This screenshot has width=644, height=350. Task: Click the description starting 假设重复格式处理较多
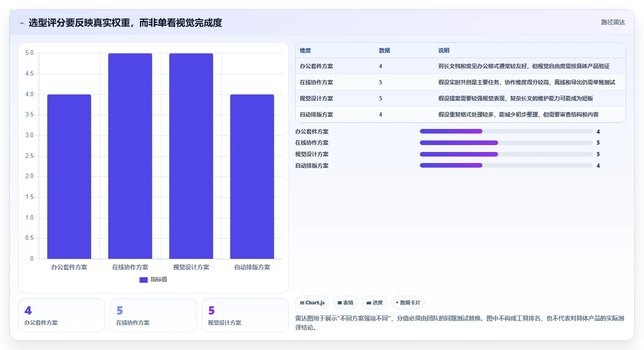(x=518, y=115)
